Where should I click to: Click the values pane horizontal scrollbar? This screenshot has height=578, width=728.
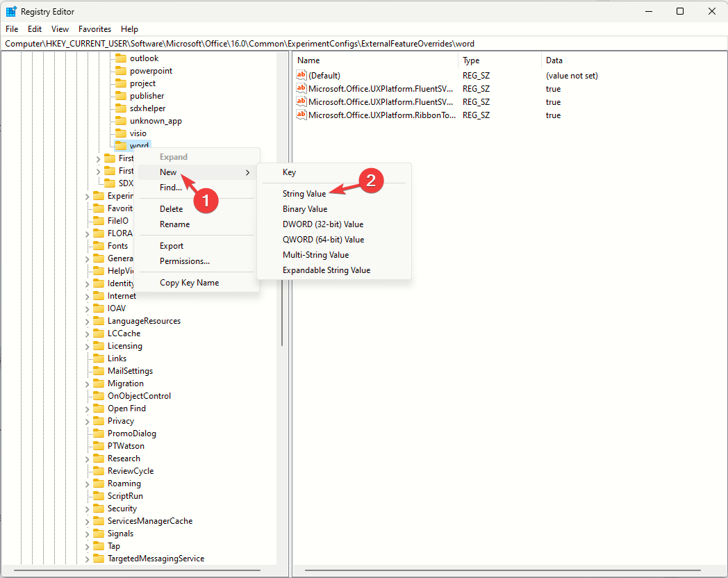pyautogui.click(x=503, y=570)
